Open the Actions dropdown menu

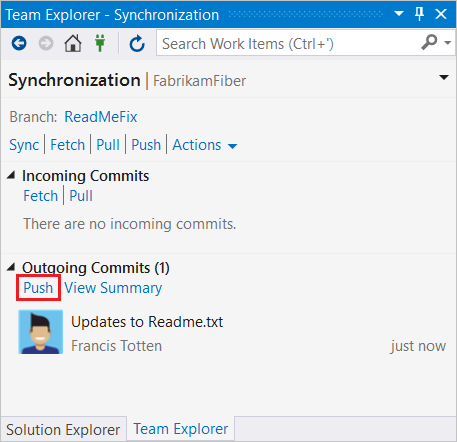tap(205, 145)
